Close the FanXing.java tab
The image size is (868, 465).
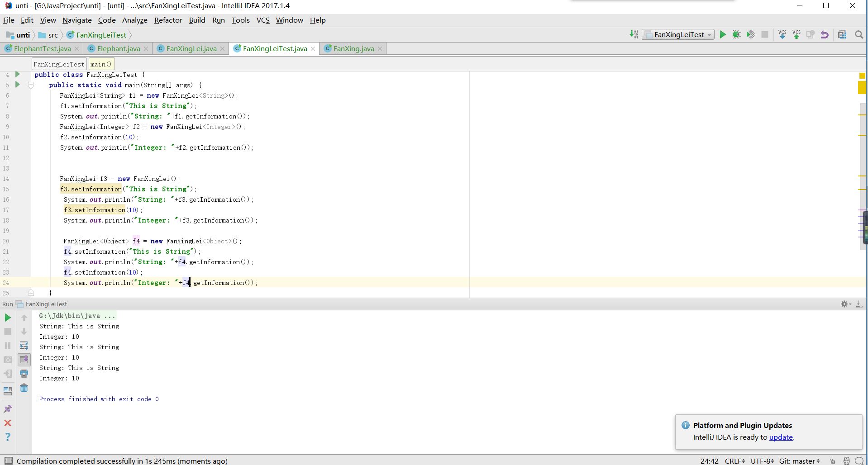coord(380,49)
